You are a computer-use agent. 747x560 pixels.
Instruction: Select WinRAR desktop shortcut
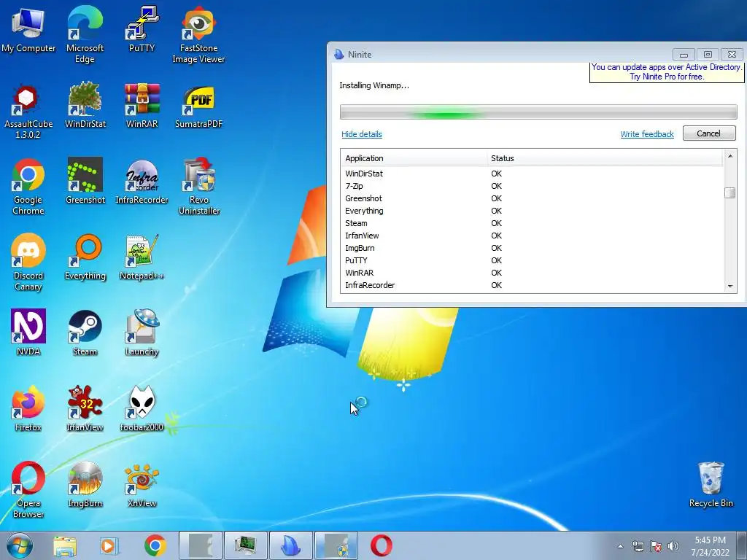[142, 105]
